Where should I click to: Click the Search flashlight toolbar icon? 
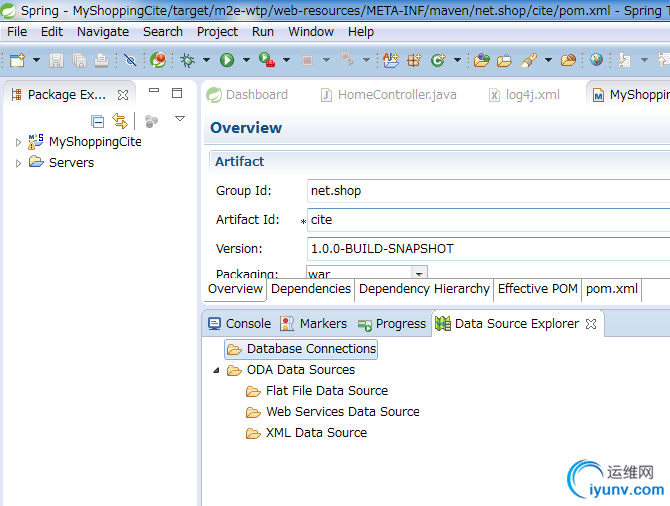[529, 60]
